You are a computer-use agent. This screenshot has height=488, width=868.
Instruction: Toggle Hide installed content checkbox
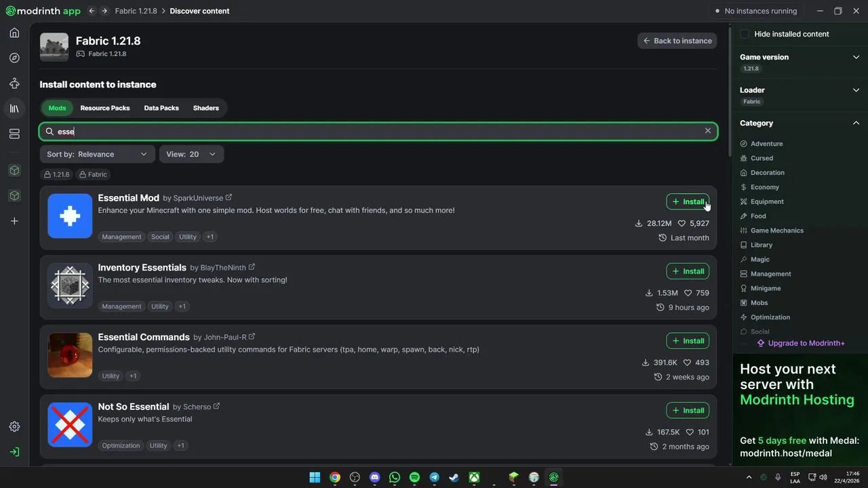745,34
